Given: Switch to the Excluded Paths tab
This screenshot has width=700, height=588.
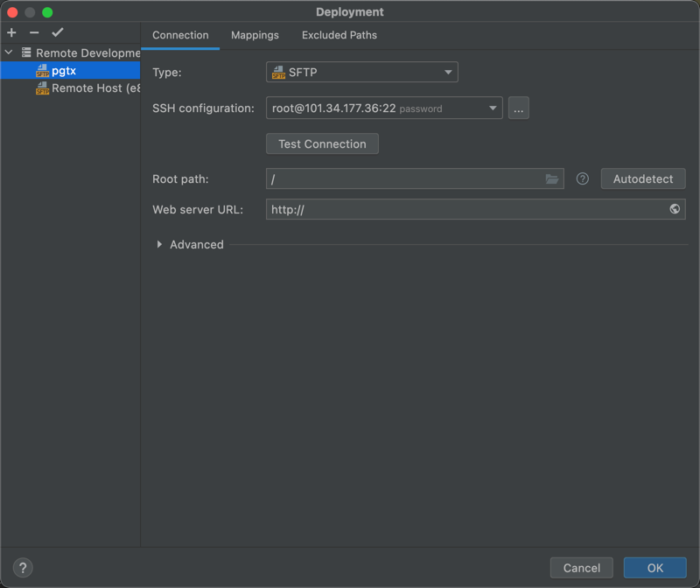Looking at the screenshot, I should pyautogui.click(x=339, y=35).
